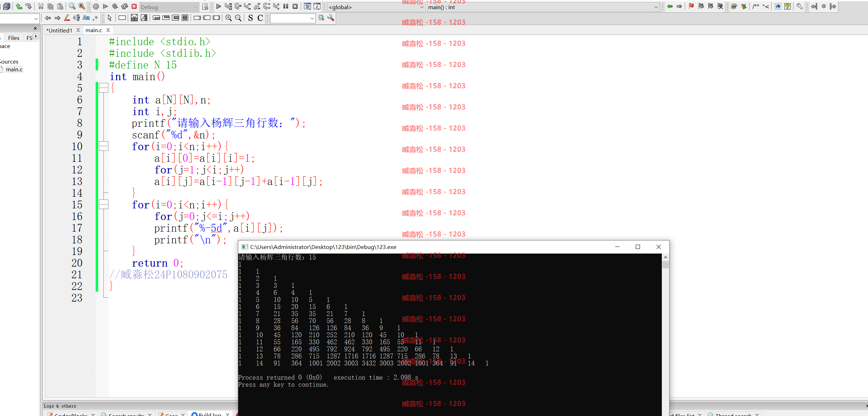Collapse the for loop fold at line 10
The image size is (868, 416).
[x=103, y=146]
